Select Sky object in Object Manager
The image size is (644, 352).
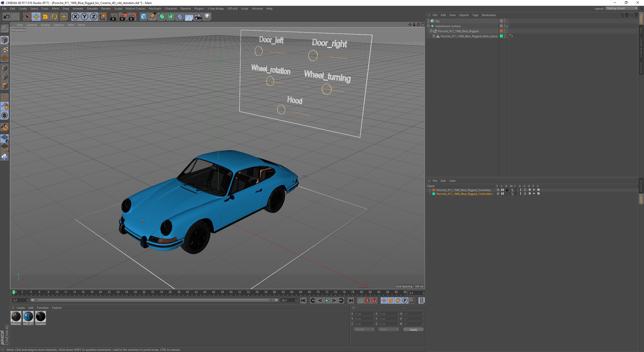pos(437,21)
